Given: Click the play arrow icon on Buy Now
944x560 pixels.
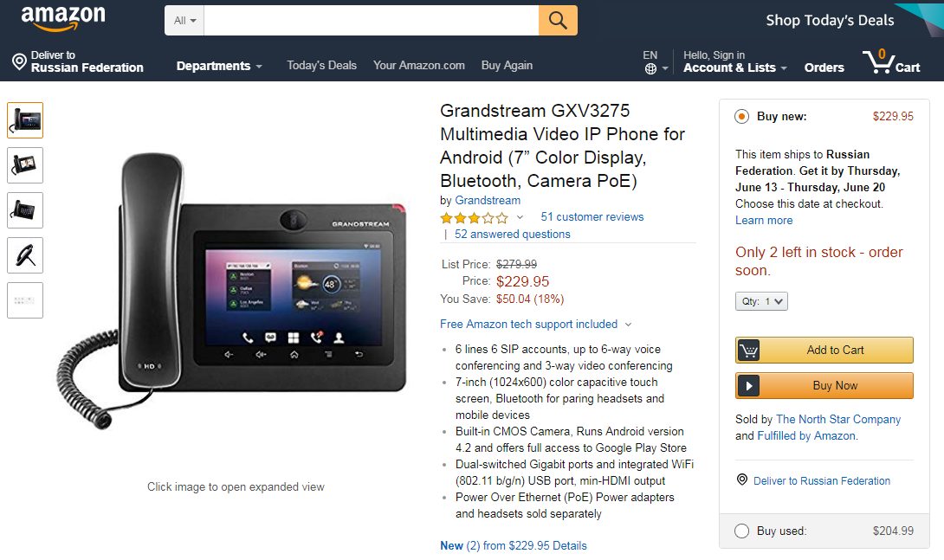Looking at the screenshot, I should point(748,385).
